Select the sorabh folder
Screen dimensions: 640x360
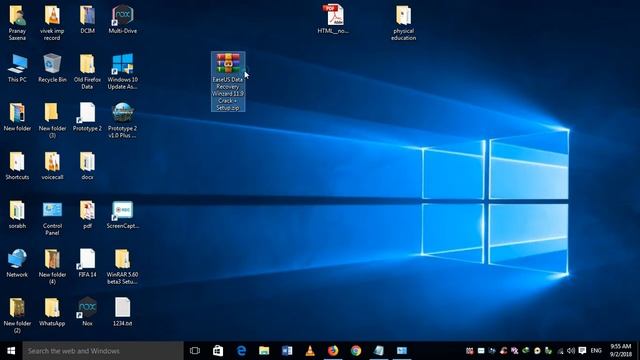pyautogui.click(x=17, y=214)
